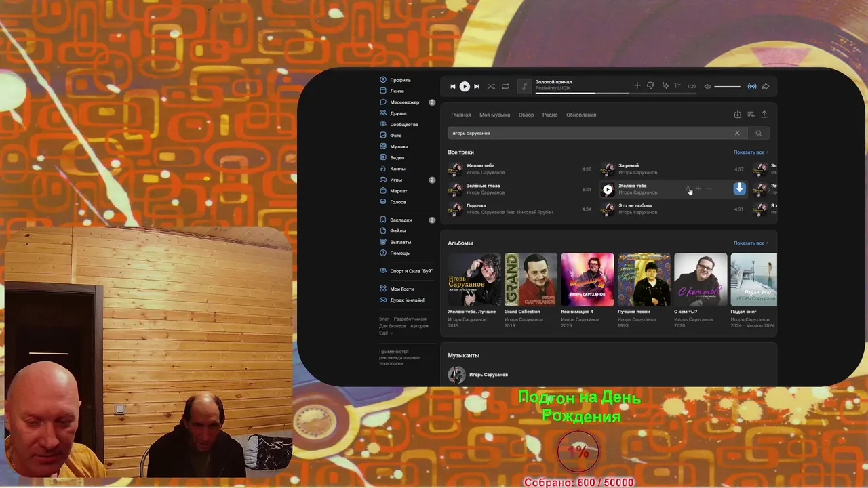Add Золотой причал to my music with the plus icon

(637, 86)
